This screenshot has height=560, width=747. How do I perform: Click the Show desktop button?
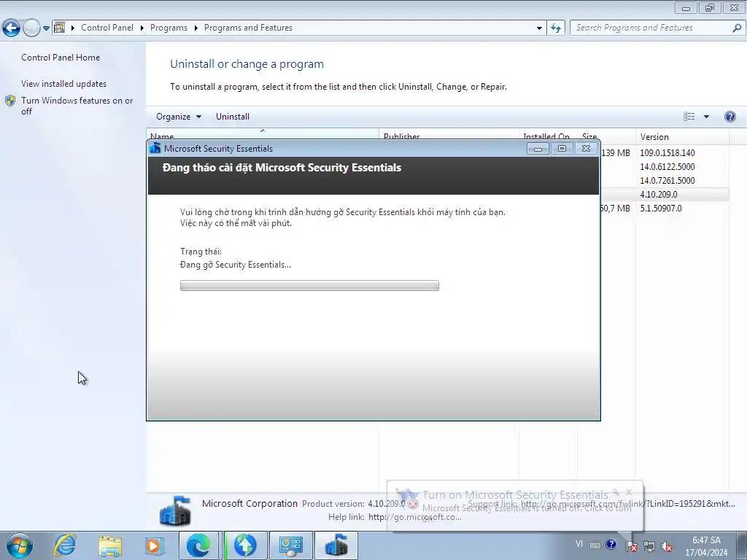[x=742, y=545]
